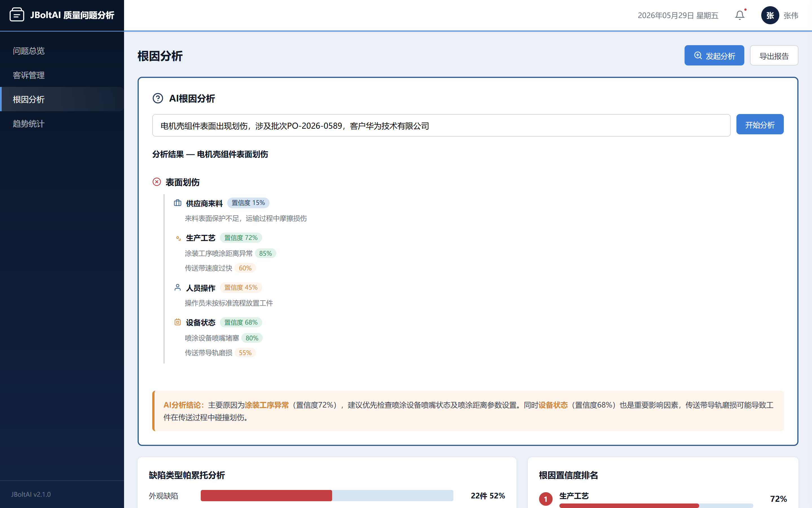Click the 60% probability badge
Viewport: 812px width, 508px height.
pyautogui.click(x=245, y=268)
